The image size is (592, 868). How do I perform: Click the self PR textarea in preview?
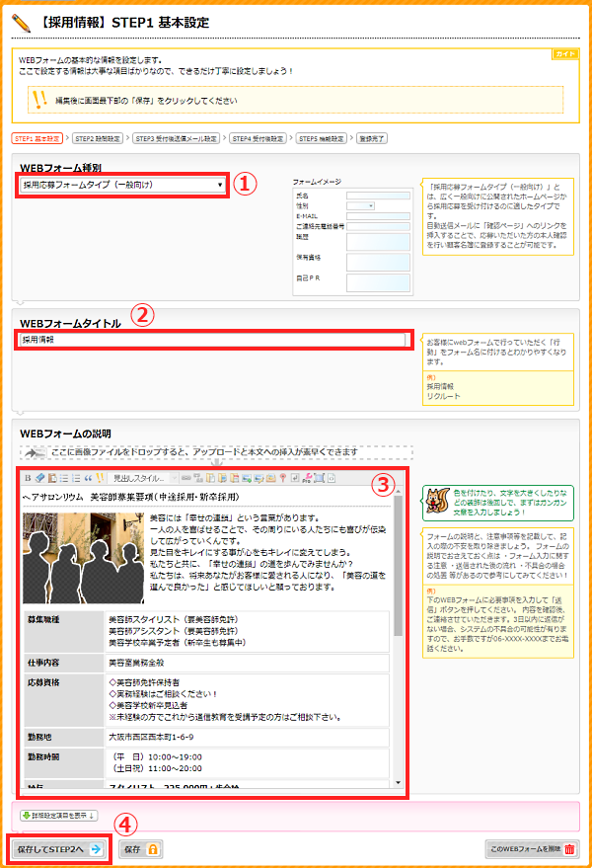click(x=379, y=282)
